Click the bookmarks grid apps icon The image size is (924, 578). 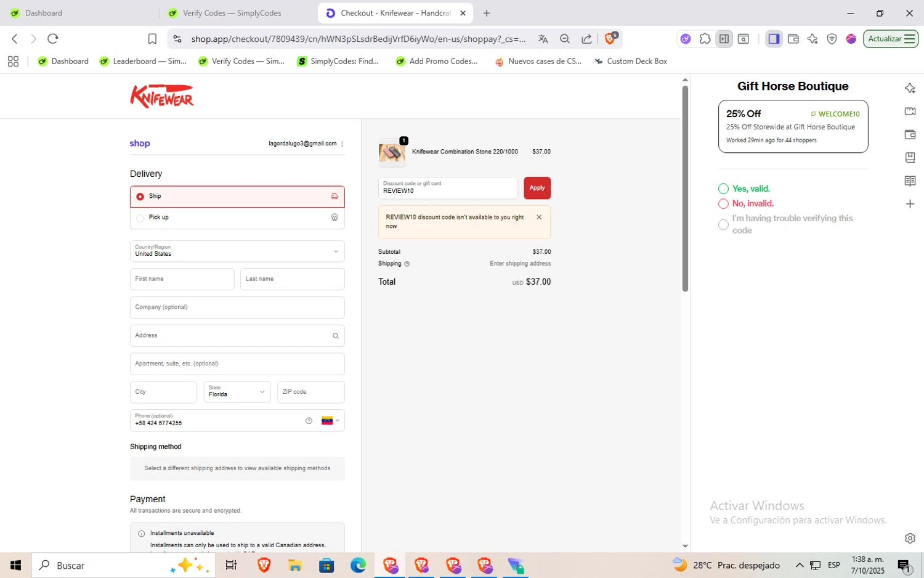[x=13, y=61]
